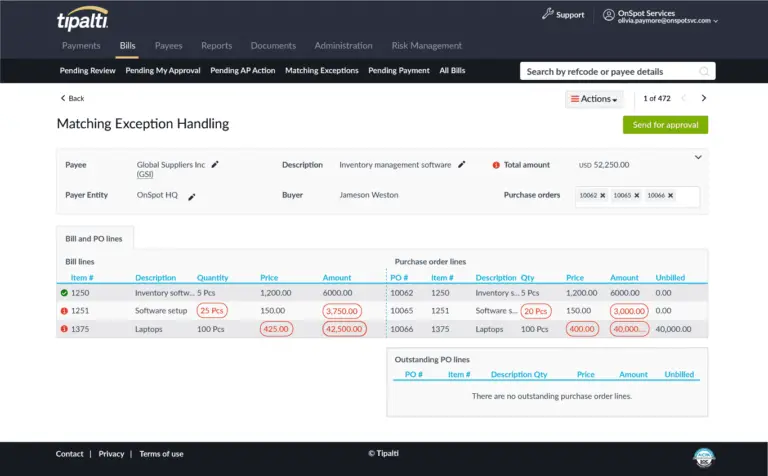Remove purchase order 10066 tag
768x476 pixels.
tap(671, 195)
